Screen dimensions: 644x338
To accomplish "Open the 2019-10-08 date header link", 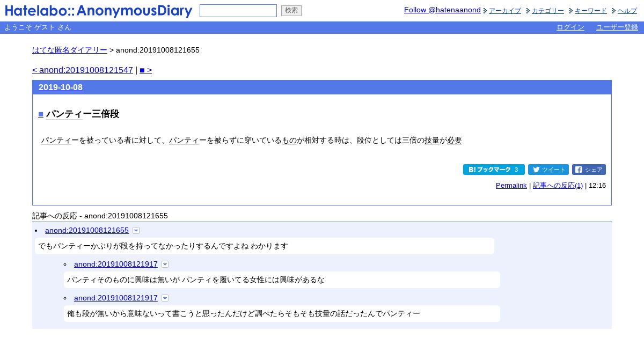I will tap(61, 87).
